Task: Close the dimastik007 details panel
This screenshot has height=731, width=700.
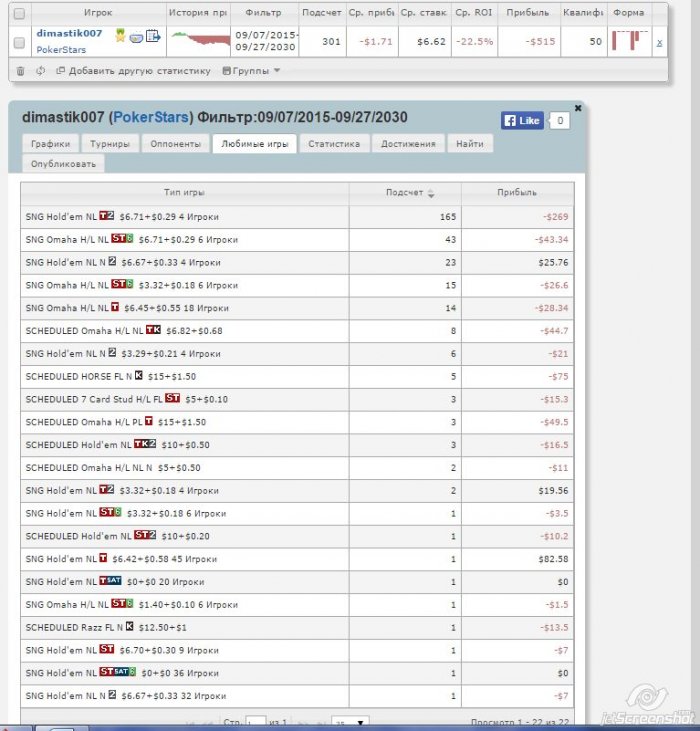Action: pyautogui.click(x=578, y=108)
